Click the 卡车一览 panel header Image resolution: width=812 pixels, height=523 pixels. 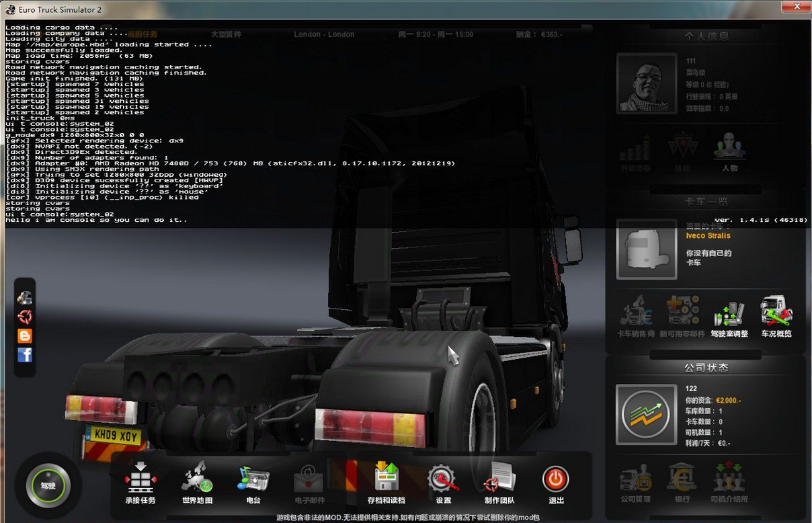point(706,202)
